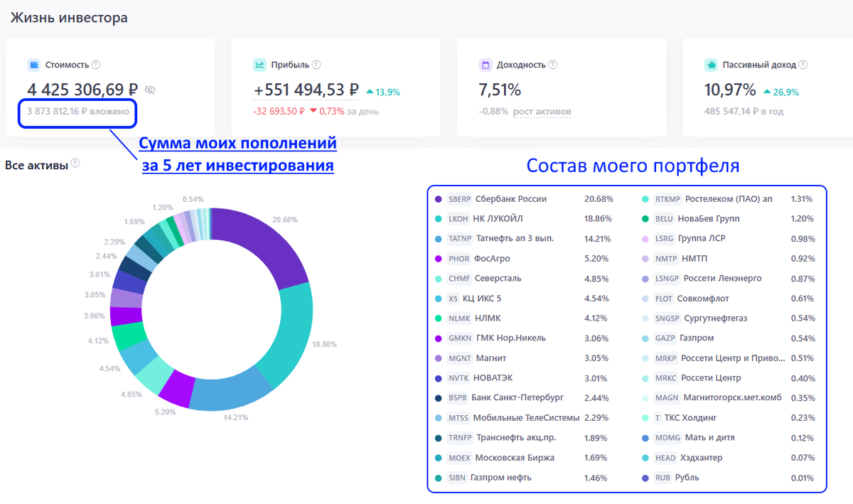The image size is (853, 504).
Task: Select the GMKN ГМК Нор.Никель row
Action: [x=525, y=338]
